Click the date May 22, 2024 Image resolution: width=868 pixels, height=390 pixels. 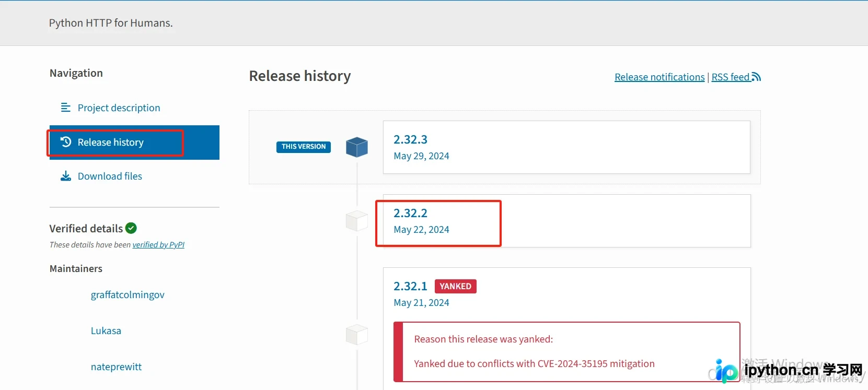coord(421,230)
